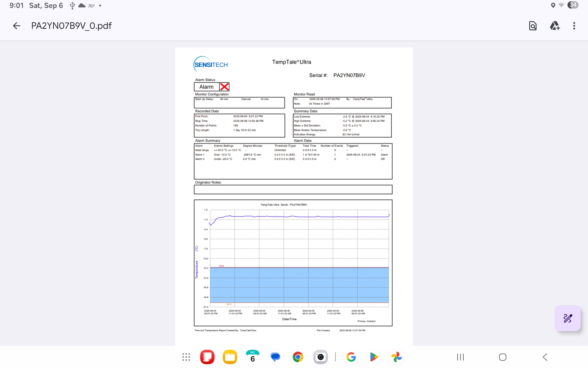Viewport: 588px width, 368px height.
Task: Launch the Camera app in taskbar
Action: tap(320, 357)
